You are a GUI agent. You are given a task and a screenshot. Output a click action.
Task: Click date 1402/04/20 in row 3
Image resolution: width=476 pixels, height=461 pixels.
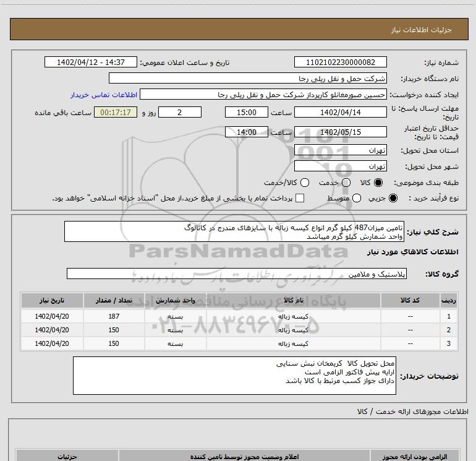pyautogui.click(x=52, y=343)
